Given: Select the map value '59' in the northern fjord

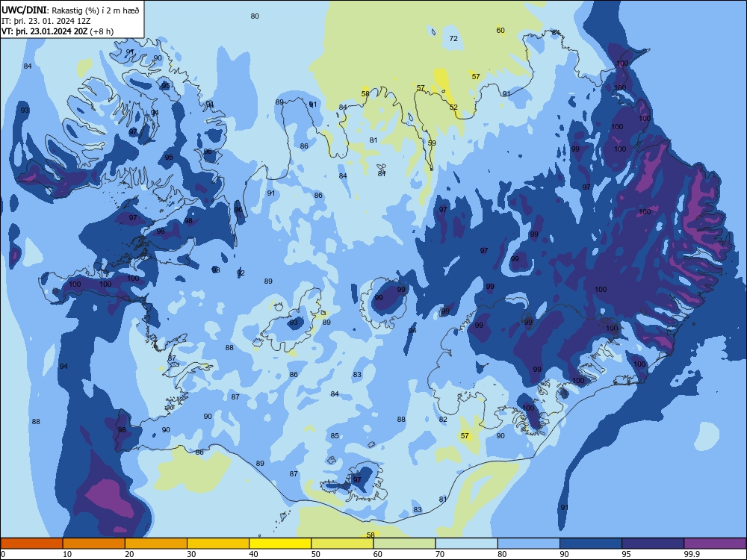Looking at the screenshot, I should (432, 143).
